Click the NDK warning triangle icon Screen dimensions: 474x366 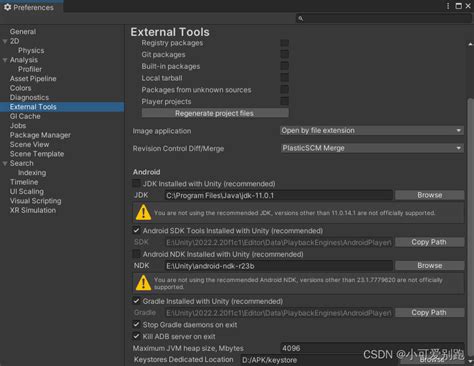143,283
